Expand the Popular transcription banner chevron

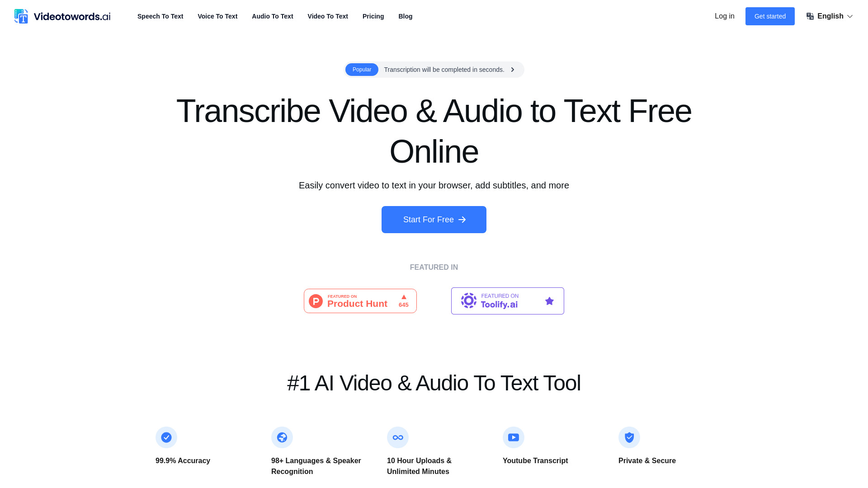513,70
